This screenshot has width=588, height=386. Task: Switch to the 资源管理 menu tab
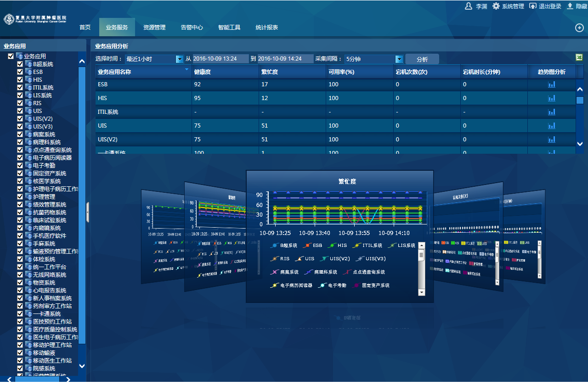point(154,28)
